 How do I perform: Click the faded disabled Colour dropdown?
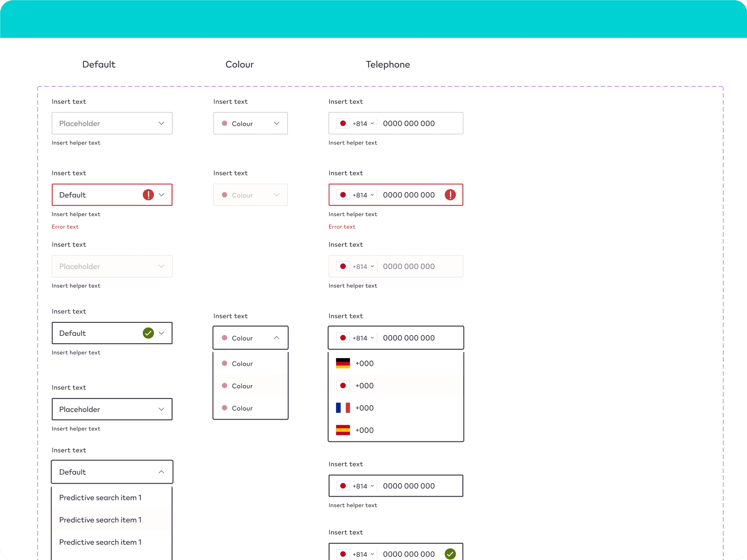tap(251, 195)
